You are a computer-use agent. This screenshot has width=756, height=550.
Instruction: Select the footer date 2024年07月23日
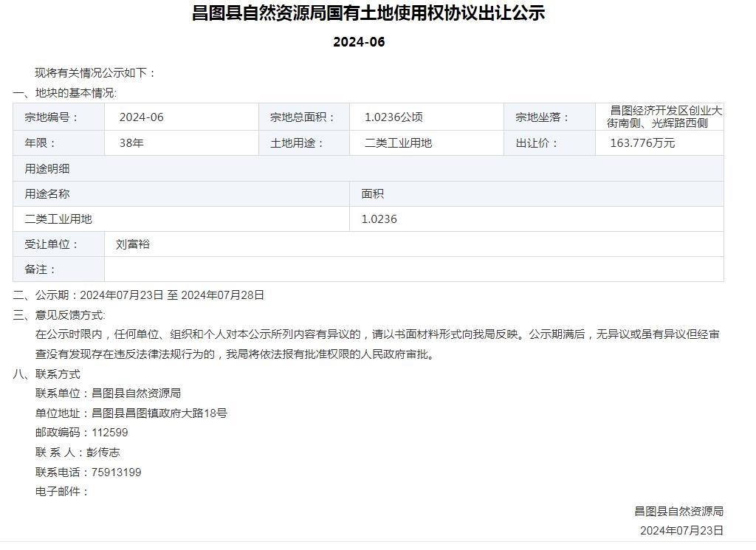(x=681, y=531)
